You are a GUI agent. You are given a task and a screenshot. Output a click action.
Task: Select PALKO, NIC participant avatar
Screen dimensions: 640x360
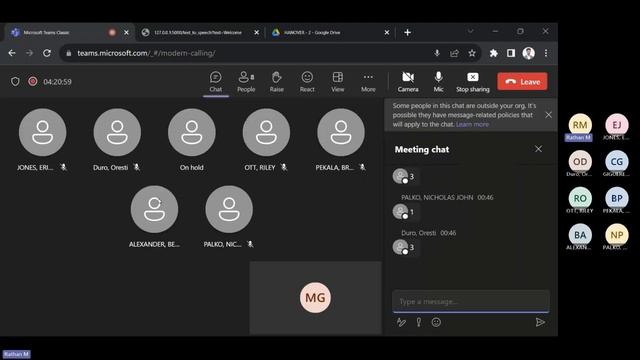coord(229,209)
